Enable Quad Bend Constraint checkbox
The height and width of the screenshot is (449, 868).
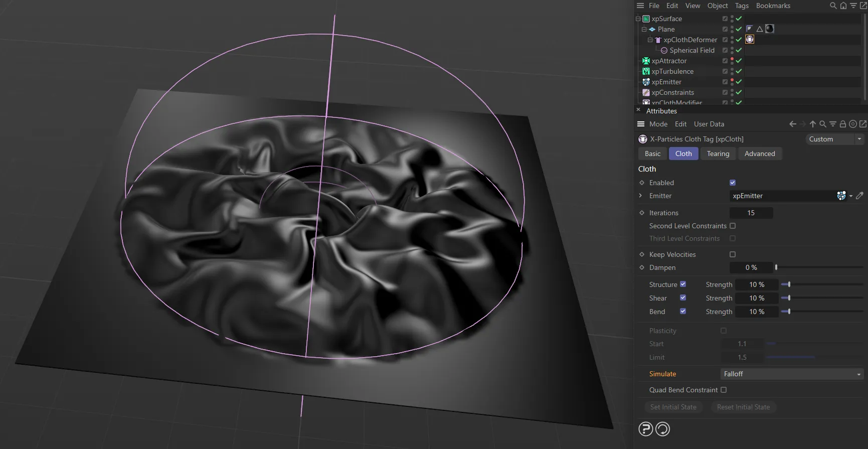[724, 390]
